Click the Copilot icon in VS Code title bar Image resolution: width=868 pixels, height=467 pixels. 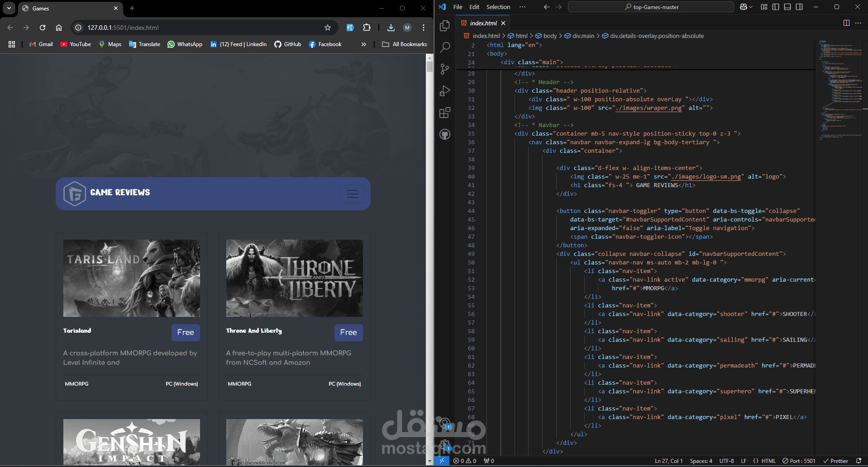743,7
